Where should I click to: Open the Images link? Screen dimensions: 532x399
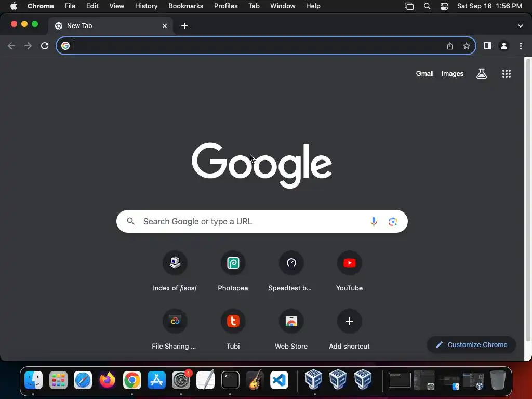tap(453, 74)
